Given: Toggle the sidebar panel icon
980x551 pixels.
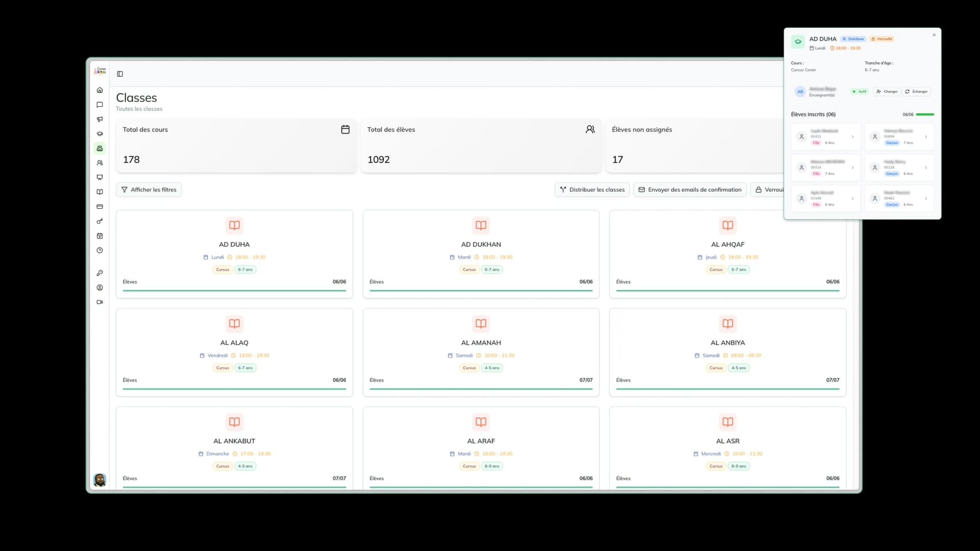Looking at the screenshot, I should pos(120,74).
